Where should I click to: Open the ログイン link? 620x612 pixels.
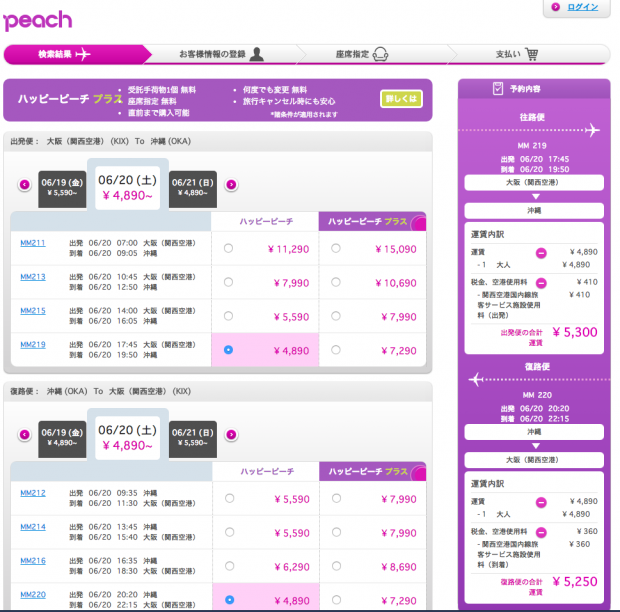click(x=582, y=7)
